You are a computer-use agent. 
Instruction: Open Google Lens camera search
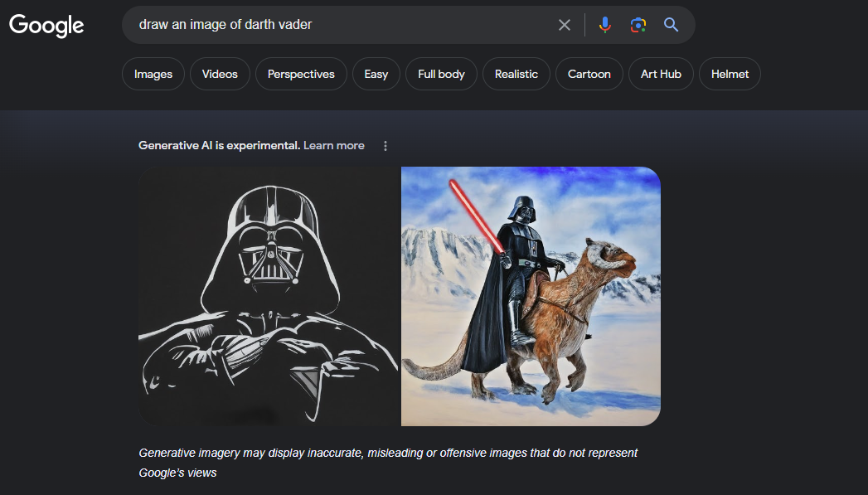click(638, 25)
